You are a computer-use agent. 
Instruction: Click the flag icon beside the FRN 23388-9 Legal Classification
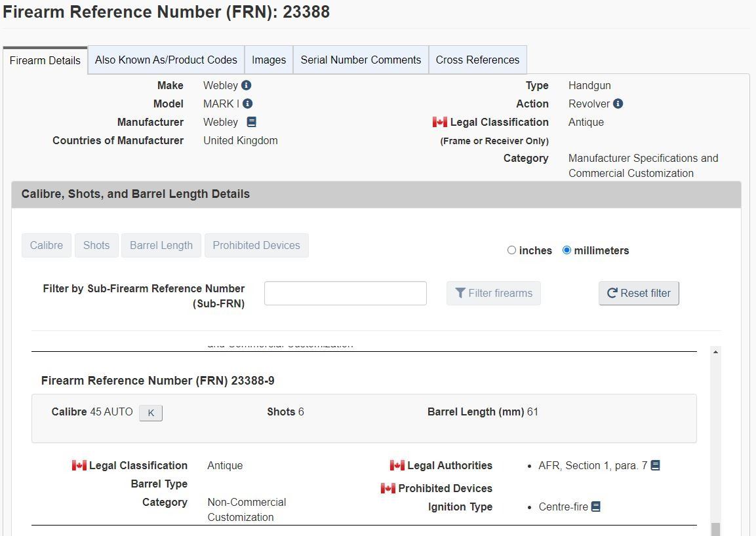coord(79,465)
